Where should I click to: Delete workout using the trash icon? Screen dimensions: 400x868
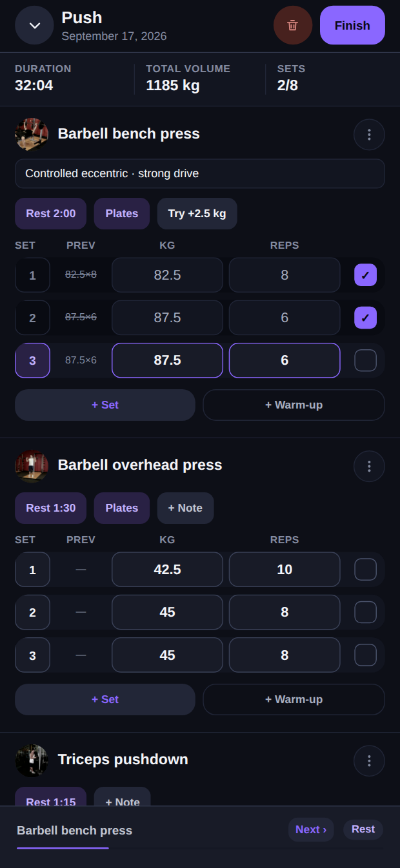(293, 25)
